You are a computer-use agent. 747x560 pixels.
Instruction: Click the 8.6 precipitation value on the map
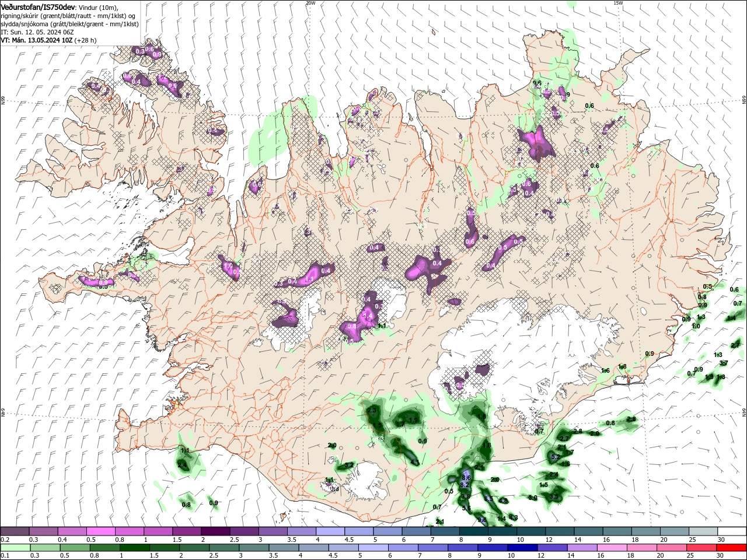tap(466, 478)
